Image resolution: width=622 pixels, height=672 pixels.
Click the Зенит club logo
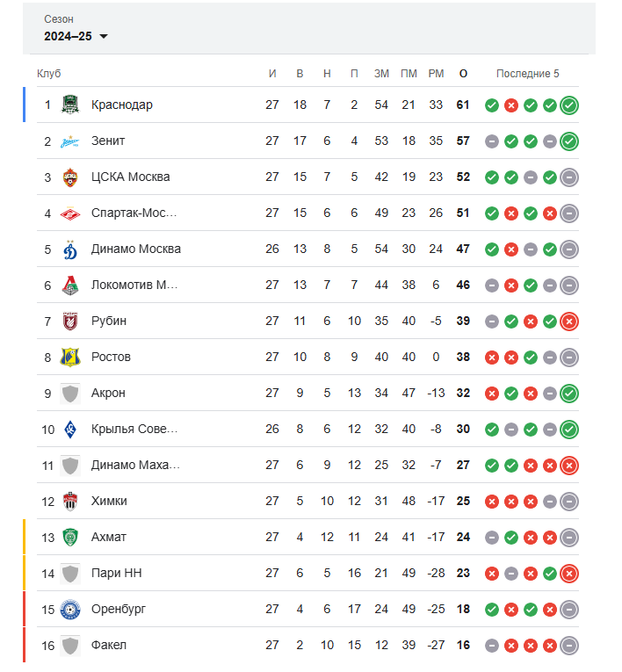(70, 141)
